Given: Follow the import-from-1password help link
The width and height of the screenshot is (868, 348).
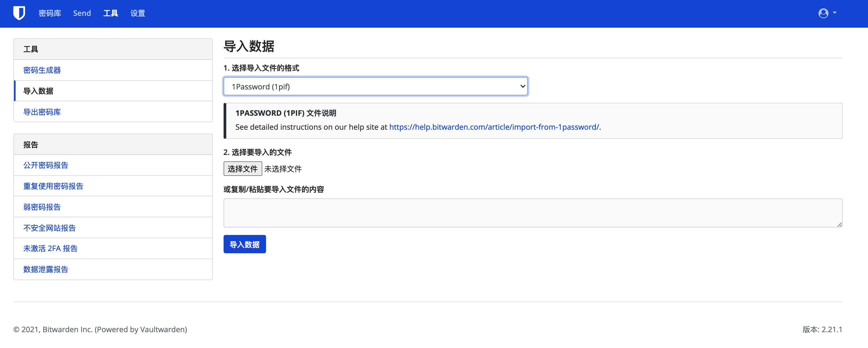Looking at the screenshot, I should point(494,127).
